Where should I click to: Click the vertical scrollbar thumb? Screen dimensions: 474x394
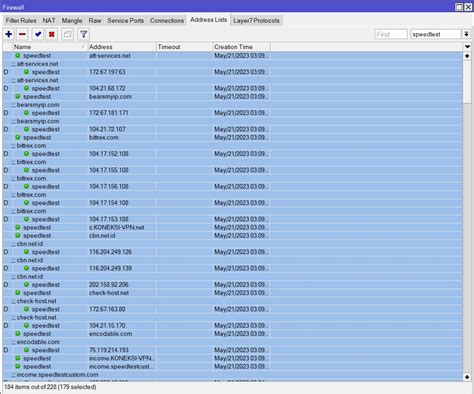467,82
